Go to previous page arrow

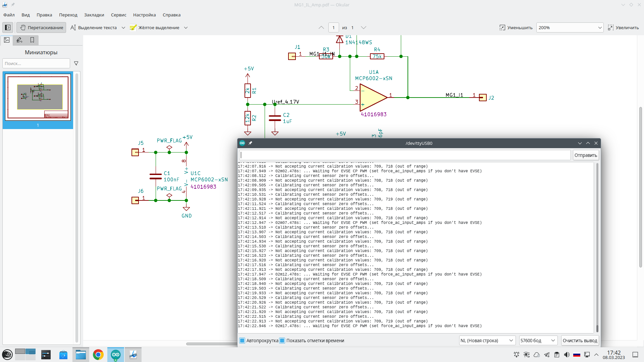pos(321,27)
